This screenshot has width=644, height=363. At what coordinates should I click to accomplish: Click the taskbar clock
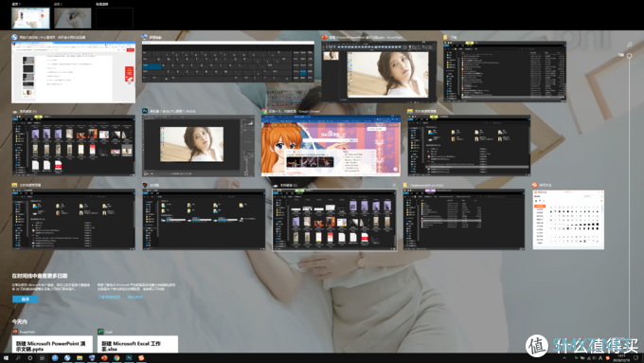[x=620, y=358]
